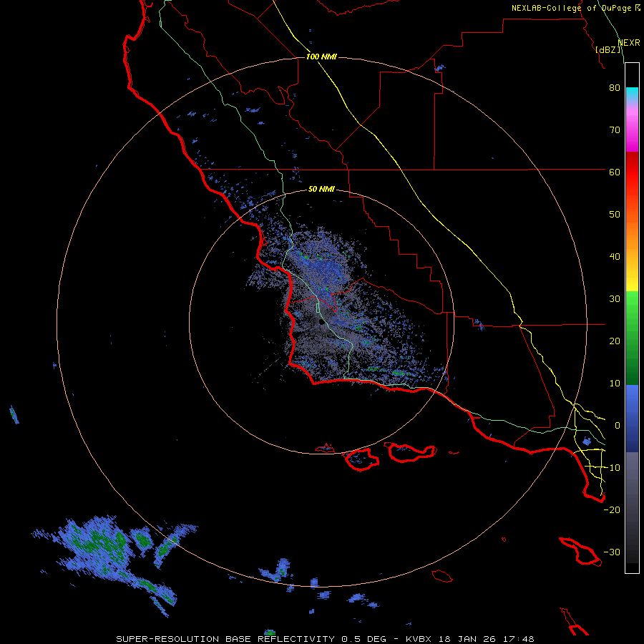
Task: Click the -30 dBZ scale label
Action: (612, 552)
